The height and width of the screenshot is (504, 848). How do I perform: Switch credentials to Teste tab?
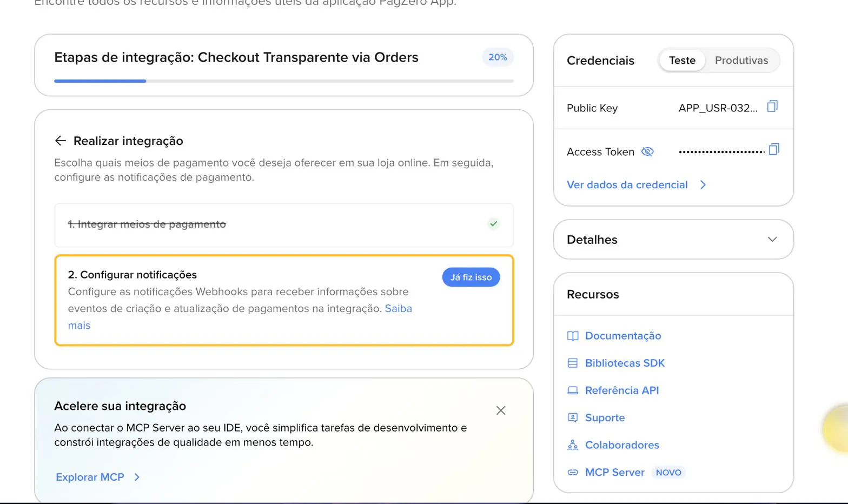pyautogui.click(x=682, y=60)
